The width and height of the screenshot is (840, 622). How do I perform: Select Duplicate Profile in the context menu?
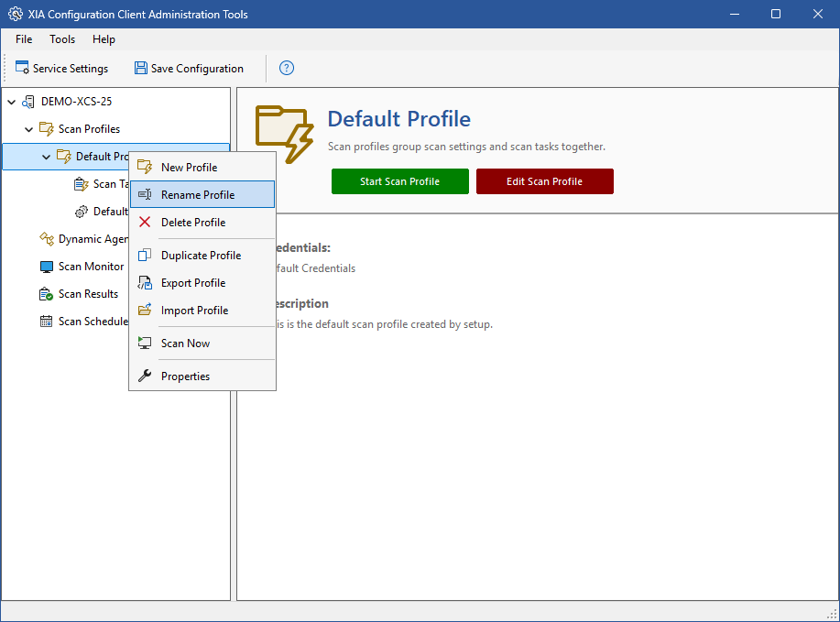tap(201, 256)
